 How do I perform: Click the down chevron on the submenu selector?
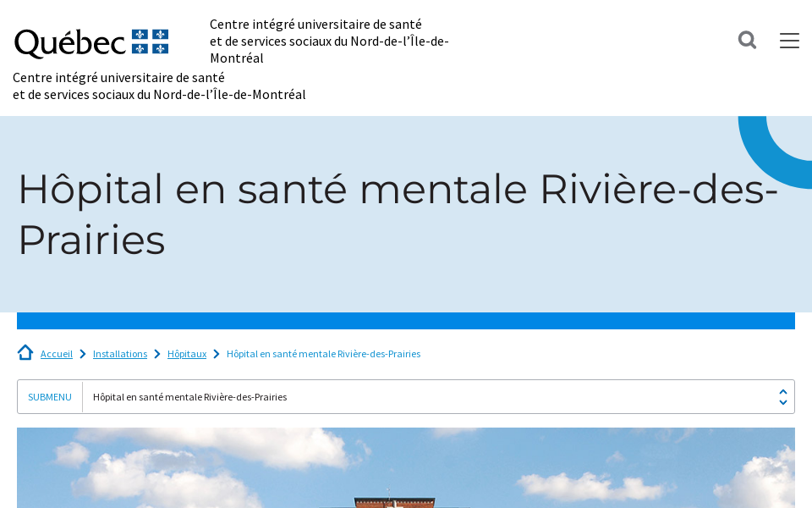click(782, 401)
